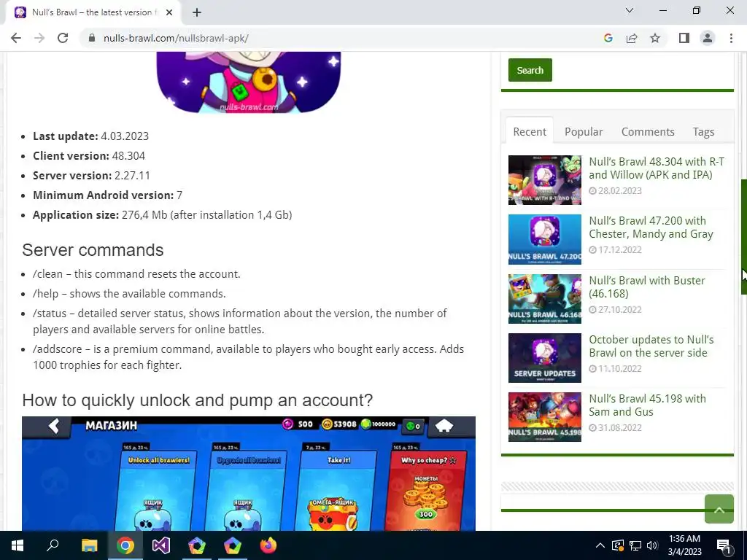Open Null's Brawl with Buster (46.168) link

coord(646,287)
